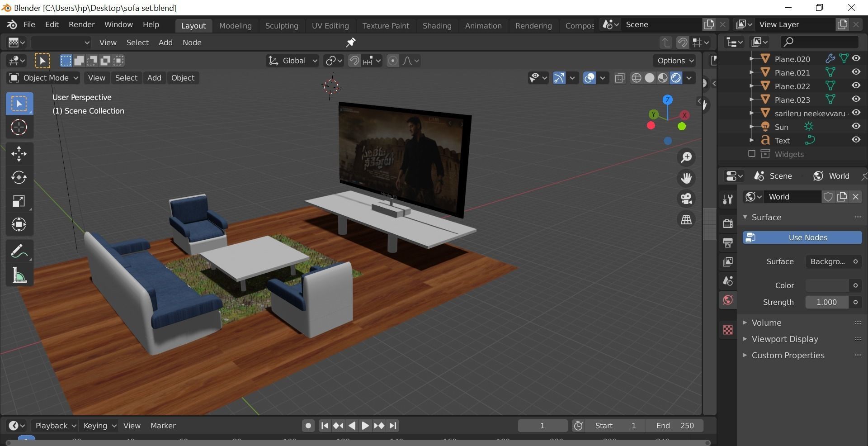Open viewport Object menu button
Screen dimensions: 868x446
coord(183,78)
